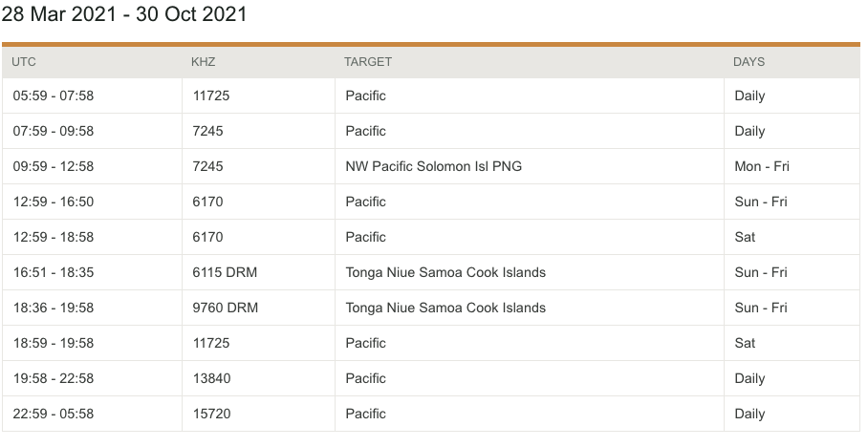Click the UTC column header

point(25,61)
